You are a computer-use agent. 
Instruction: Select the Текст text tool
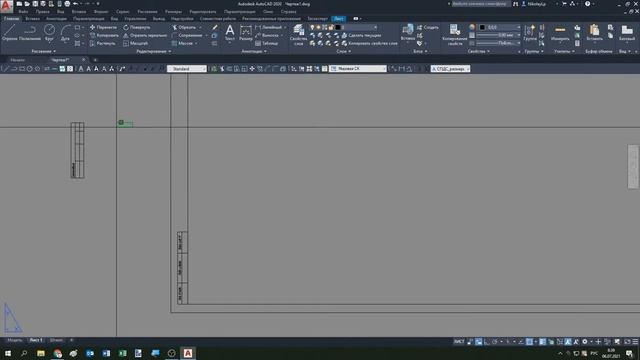click(230, 33)
